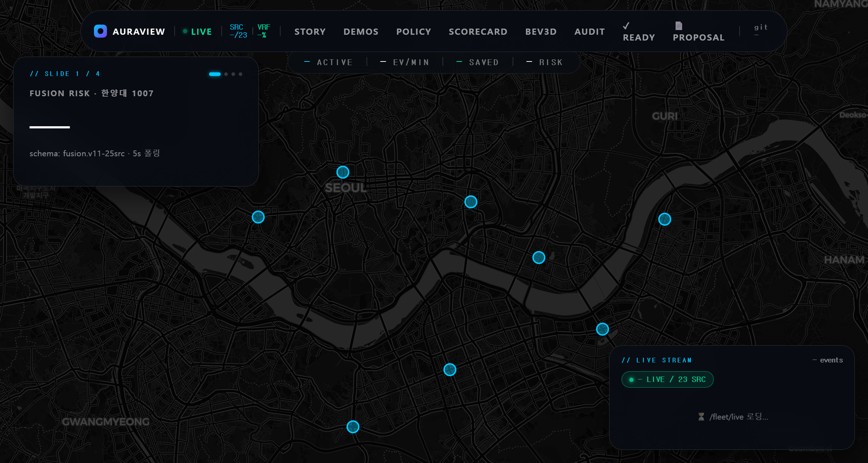Jump to slide 3 via pagination dot

click(x=233, y=74)
